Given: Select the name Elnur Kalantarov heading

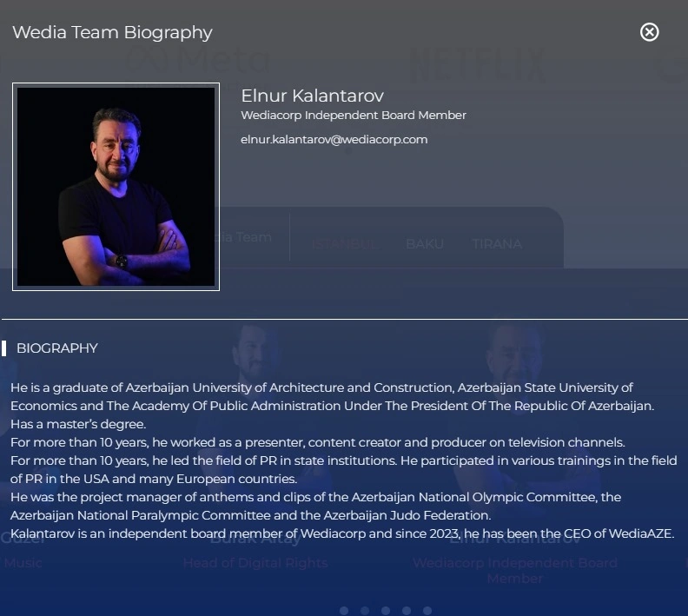Looking at the screenshot, I should pyautogui.click(x=313, y=96).
